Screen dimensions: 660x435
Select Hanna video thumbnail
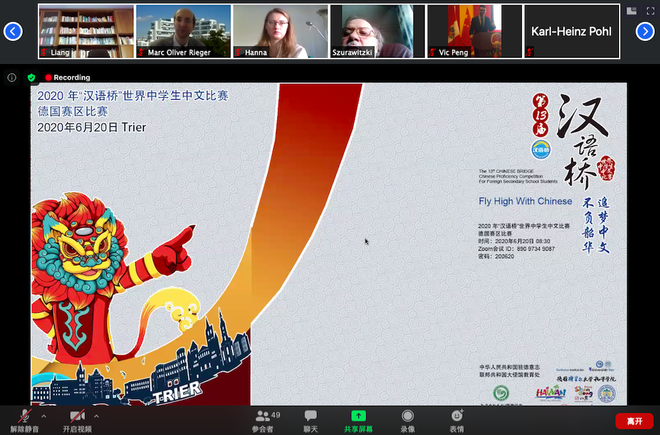pos(281,31)
